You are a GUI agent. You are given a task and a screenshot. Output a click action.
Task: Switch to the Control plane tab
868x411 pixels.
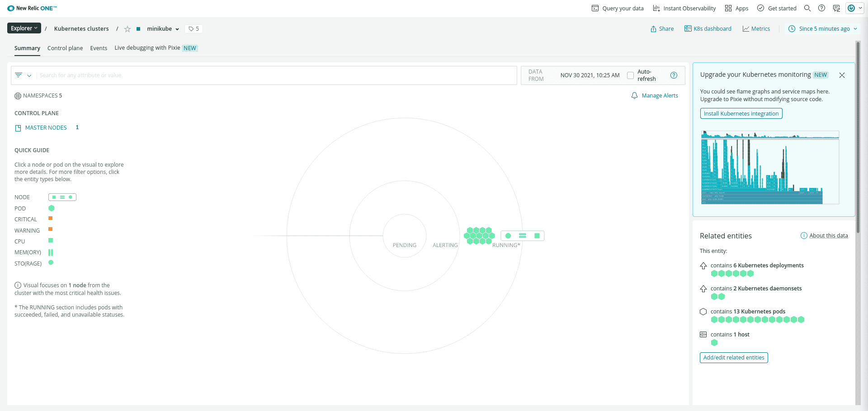coord(65,48)
